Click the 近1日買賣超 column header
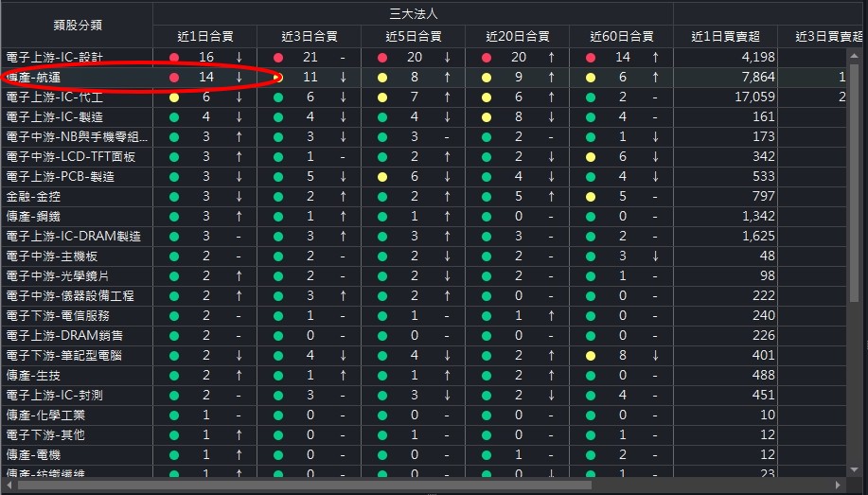868x495 pixels. click(726, 37)
